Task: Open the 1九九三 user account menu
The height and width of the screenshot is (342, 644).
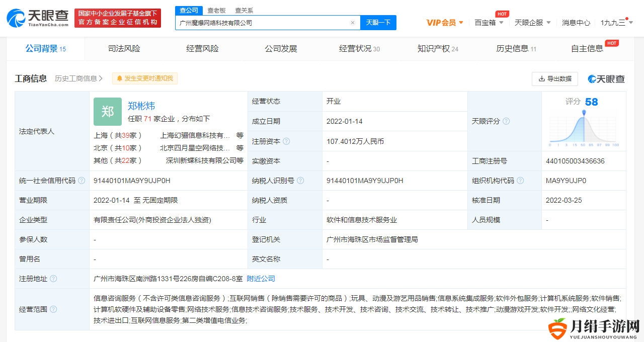Action: point(616,23)
